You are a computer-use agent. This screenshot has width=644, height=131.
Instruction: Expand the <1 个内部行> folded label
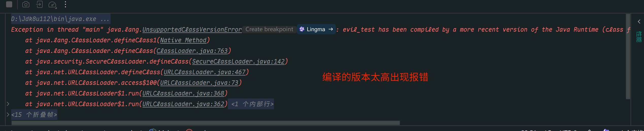[x=251, y=104]
